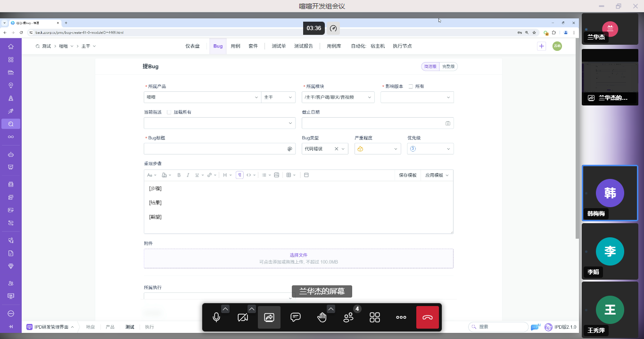The width and height of the screenshot is (644, 339).
Task: Open the meeting chat panel
Action: 296,317
